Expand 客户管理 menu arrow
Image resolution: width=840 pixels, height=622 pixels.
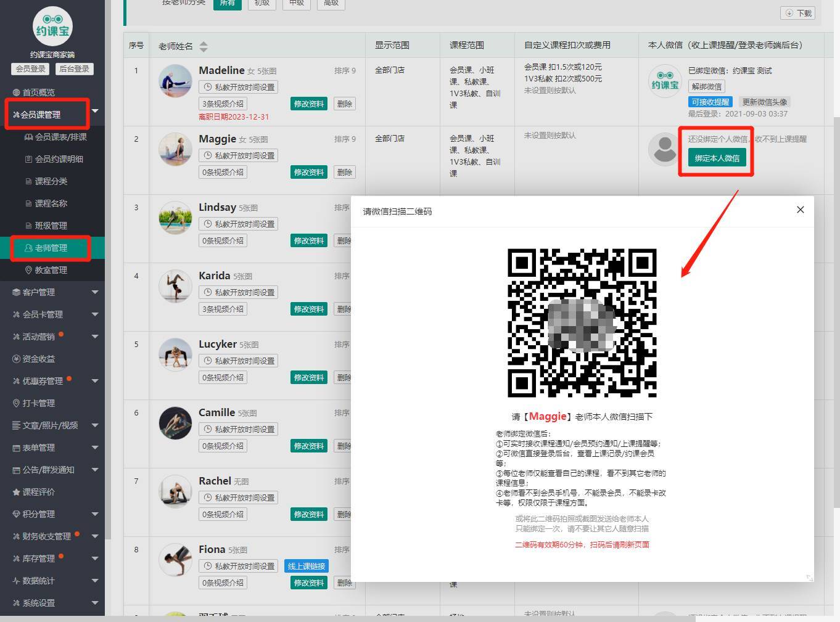[95, 292]
